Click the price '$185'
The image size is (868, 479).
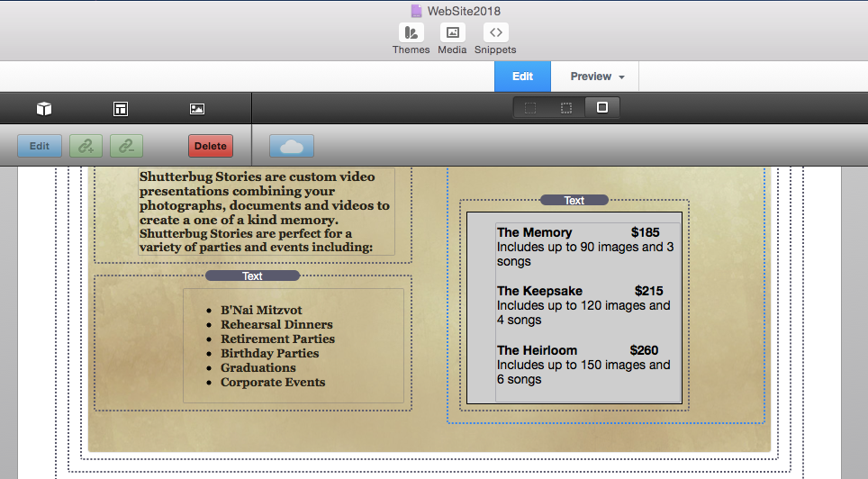646,232
